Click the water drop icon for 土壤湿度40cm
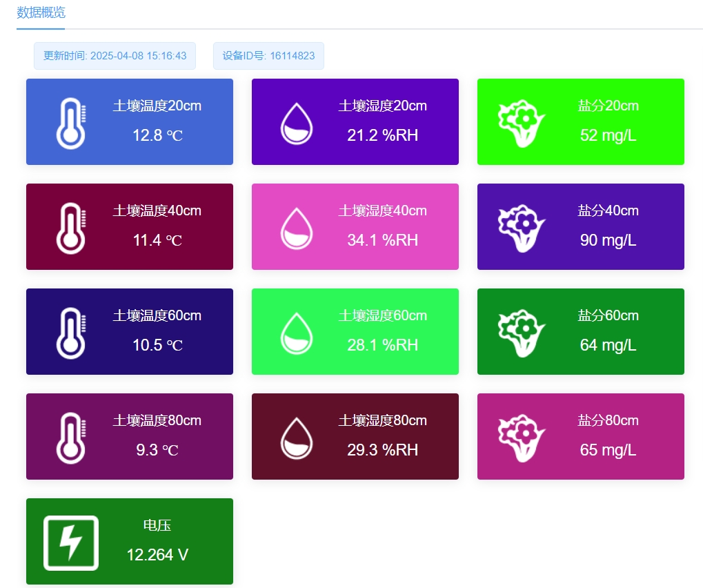The width and height of the screenshot is (703, 588). pyautogui.click(x=296, y=228)
